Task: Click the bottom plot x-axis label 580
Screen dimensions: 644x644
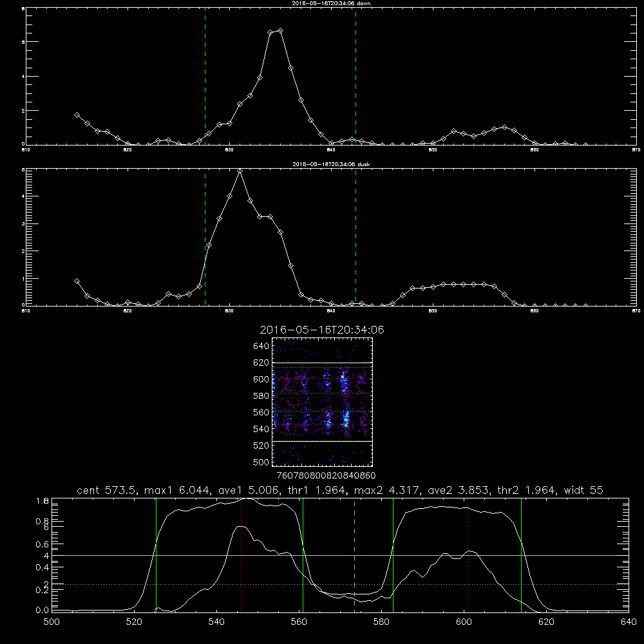Action: (381, 622)
